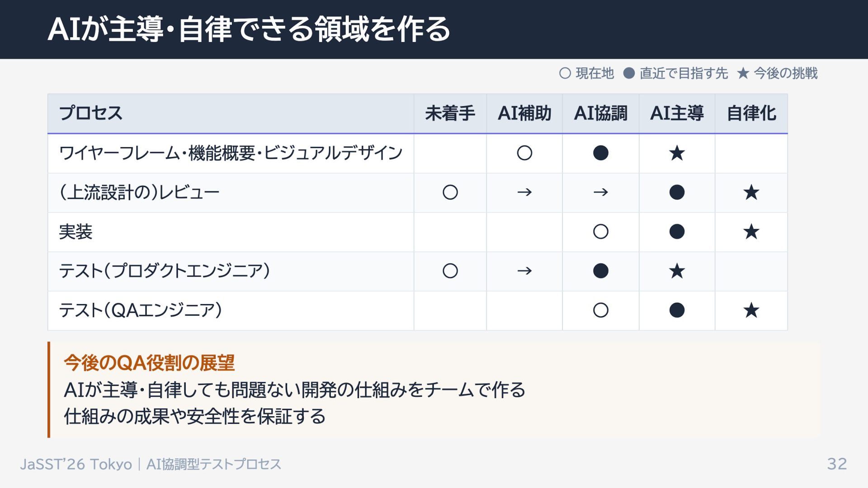Click the プロセス column header
This screenshot has width=868, height=488.
click(x=91, y=113)
